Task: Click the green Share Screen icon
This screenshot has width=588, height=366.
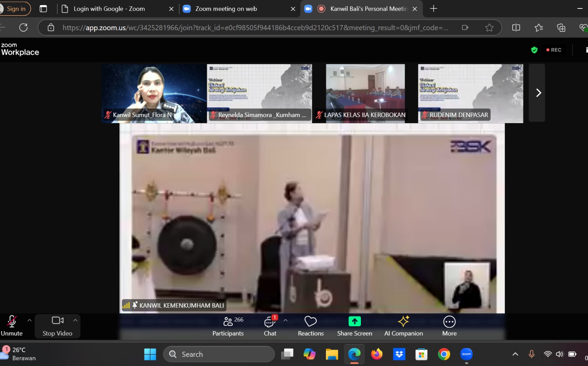Action: tap(355, 322)
